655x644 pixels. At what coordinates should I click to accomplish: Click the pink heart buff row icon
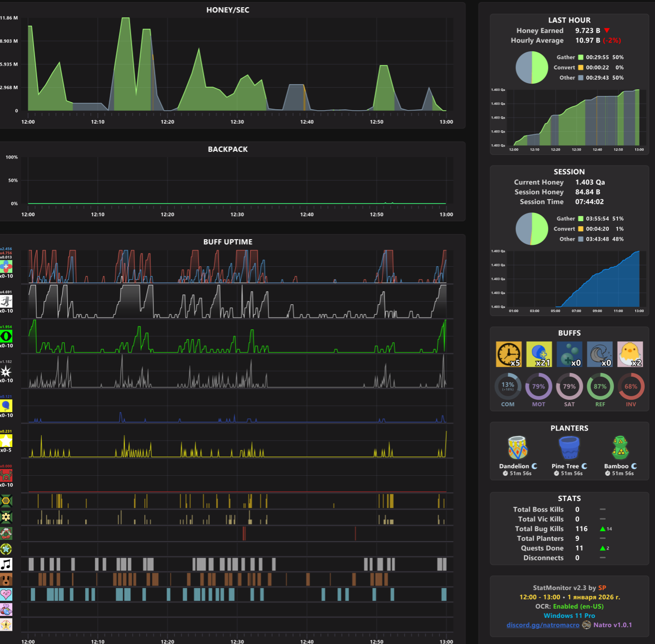[6, 595]
